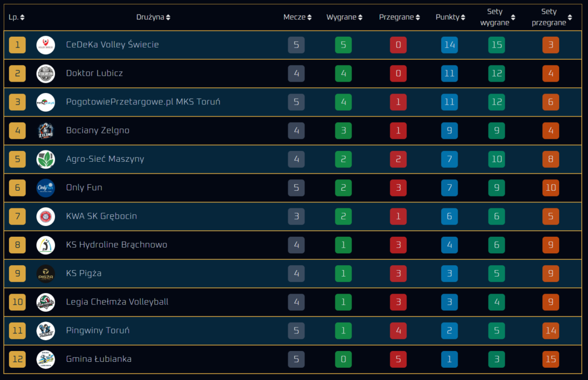Click Gmina Łubianka team name

coord(99,359)
